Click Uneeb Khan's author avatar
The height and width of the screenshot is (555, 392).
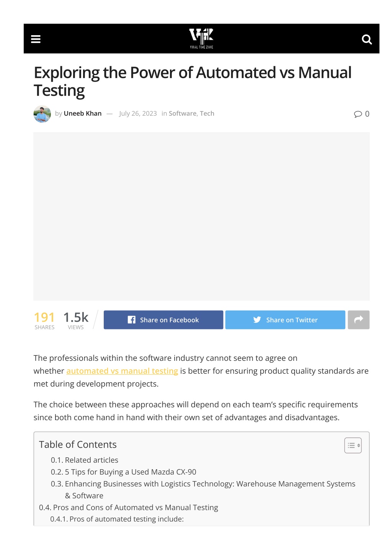tap(42, 114)
